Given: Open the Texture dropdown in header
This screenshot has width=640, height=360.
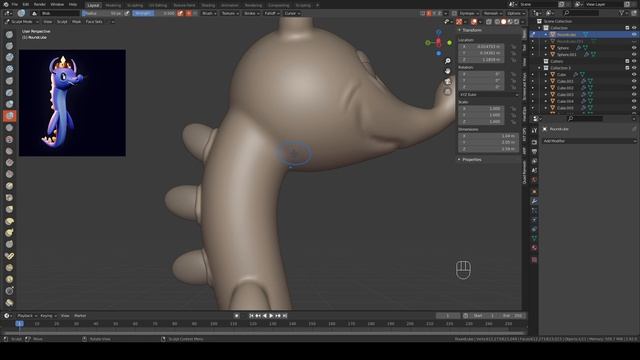Looking at the screenshot, I should coord(229,13).
